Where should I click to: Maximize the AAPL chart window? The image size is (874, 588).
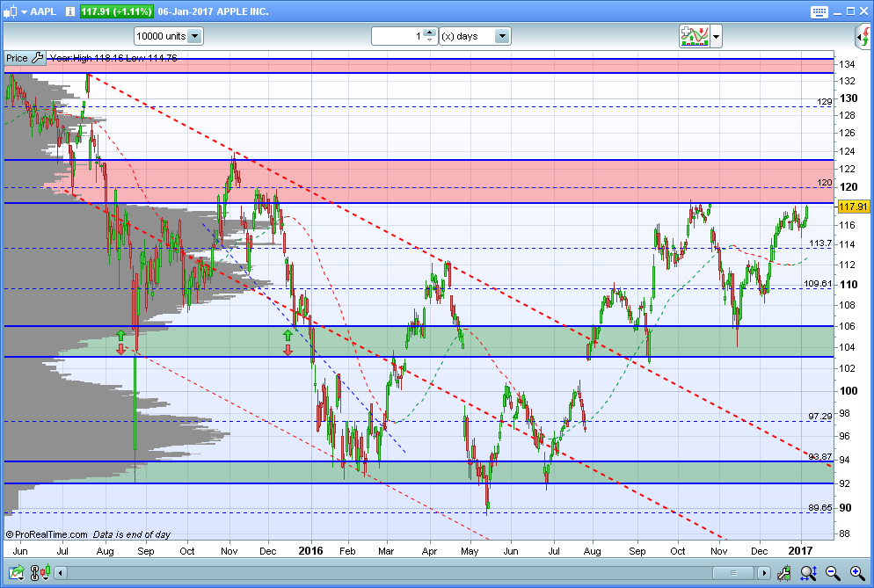coord(850,11)
